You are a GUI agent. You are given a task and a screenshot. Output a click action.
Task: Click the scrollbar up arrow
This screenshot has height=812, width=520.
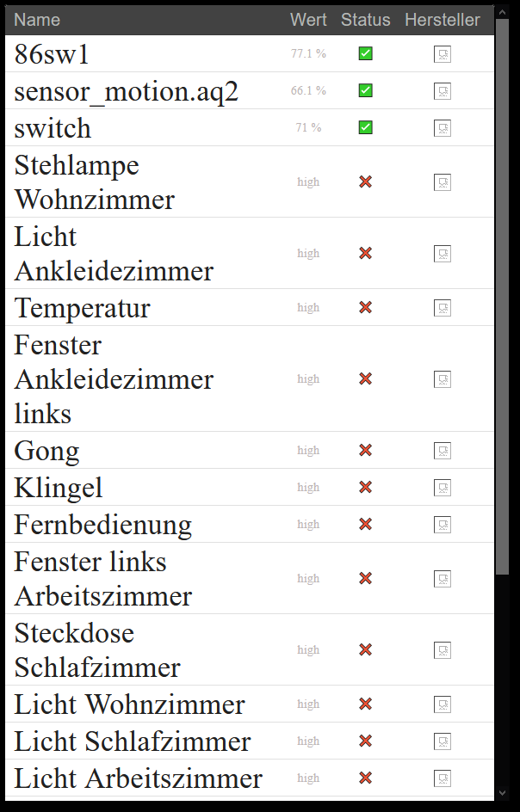[x=502, y=12]
